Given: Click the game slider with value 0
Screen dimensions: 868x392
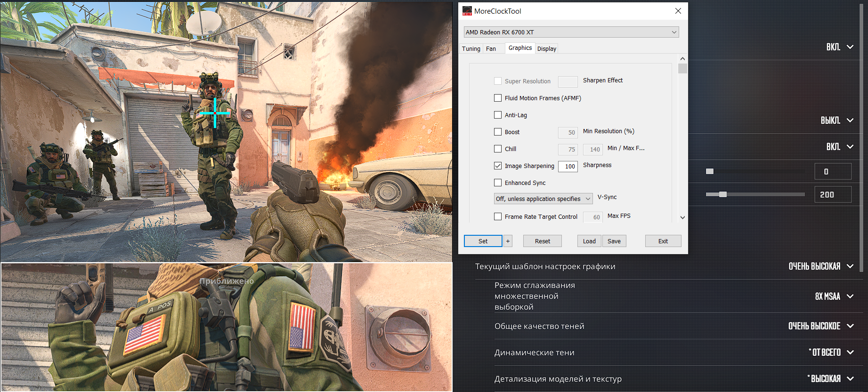Looking at the screenshot, I should tap(755, 171).
